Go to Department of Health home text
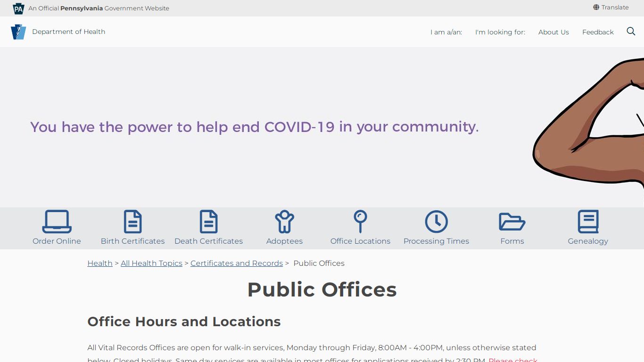This screenshot has height=362, width=644. click(68, 32)
